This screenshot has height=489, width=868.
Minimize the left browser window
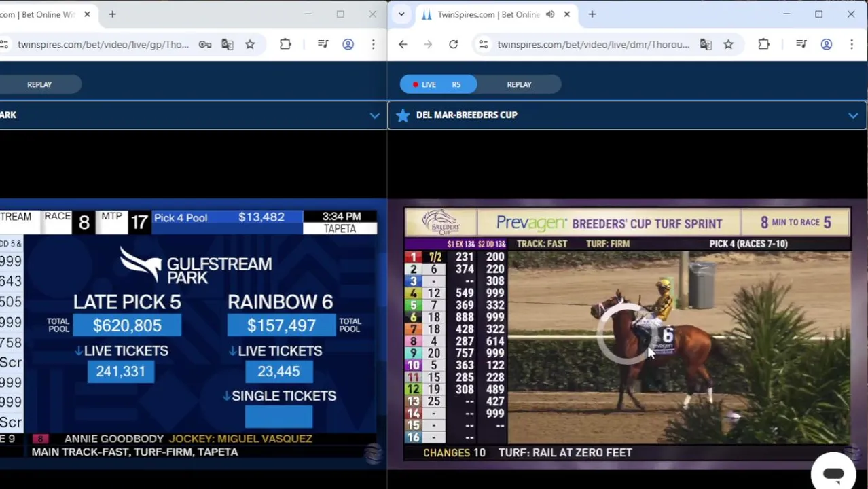click(308, 14)
